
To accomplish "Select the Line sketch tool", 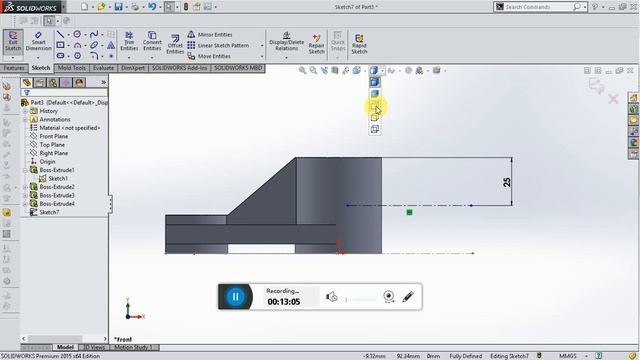I will coord(60,34).
